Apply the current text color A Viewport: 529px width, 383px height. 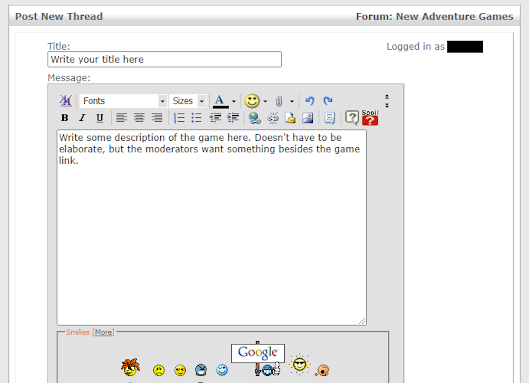pos(221,101)
